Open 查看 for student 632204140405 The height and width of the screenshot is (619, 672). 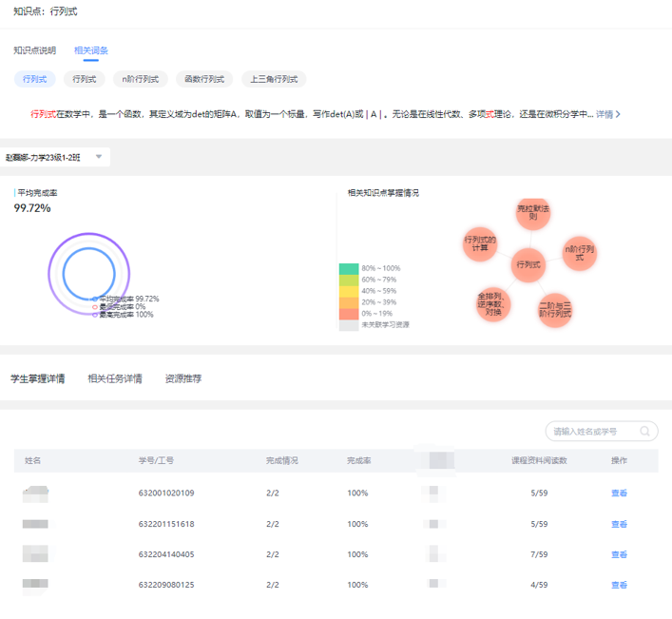coord(620,554)
